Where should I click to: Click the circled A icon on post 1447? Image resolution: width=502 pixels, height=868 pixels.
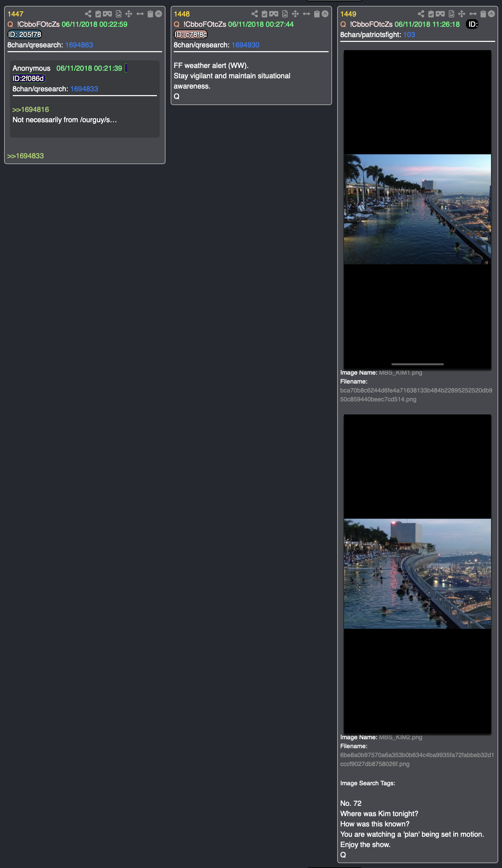tap(159, 14)
